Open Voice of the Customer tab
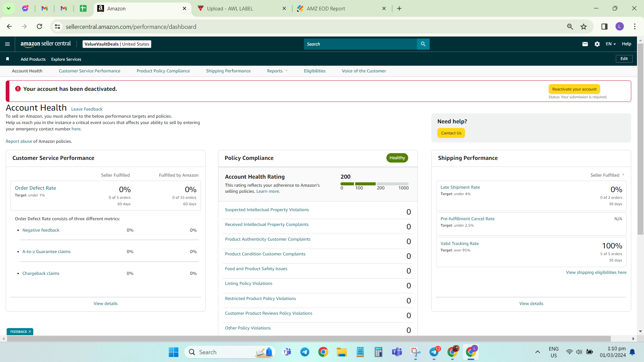Screen dimensions: 644x362 click(364, 71)
